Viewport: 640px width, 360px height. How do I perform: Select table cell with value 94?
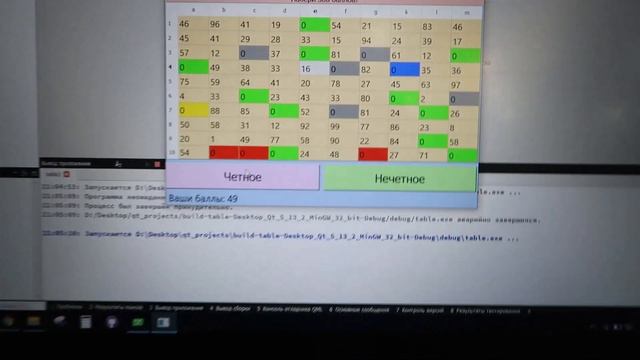(x=374, y=40)
